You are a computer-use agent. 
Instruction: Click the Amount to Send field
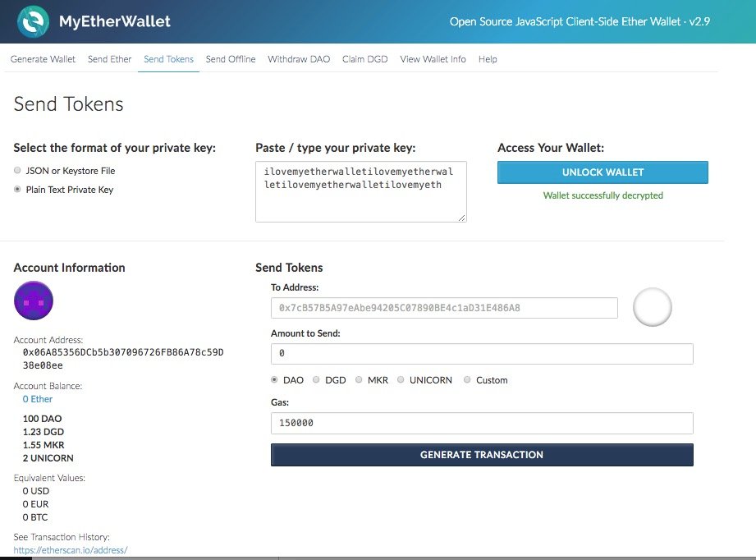(482, 354)
